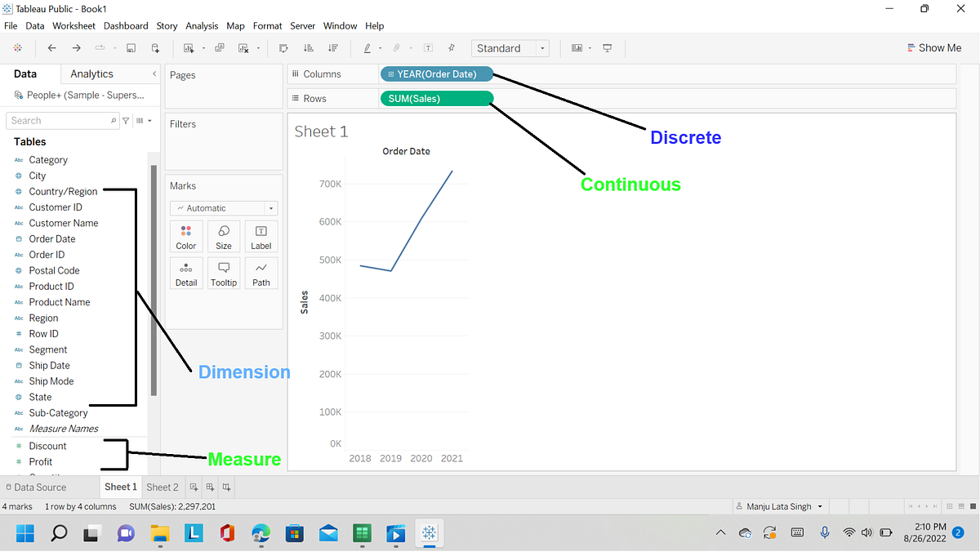Image resolution: width=980 pixels, height=552 pixels.
Task: Click the Swap Rows and Columns toolbar icon
Action: coord(283,47)
